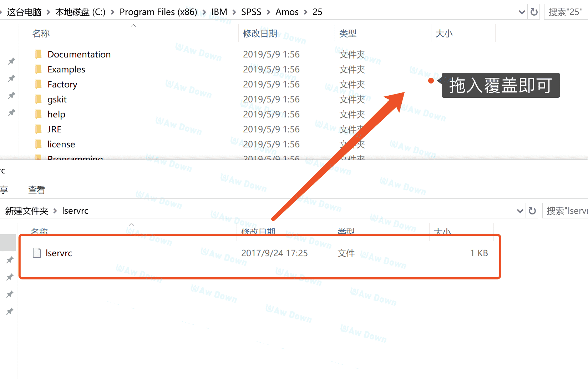Select the license folder name
Image resolution: width=588 pixels, height=379 pixels.
61,144
